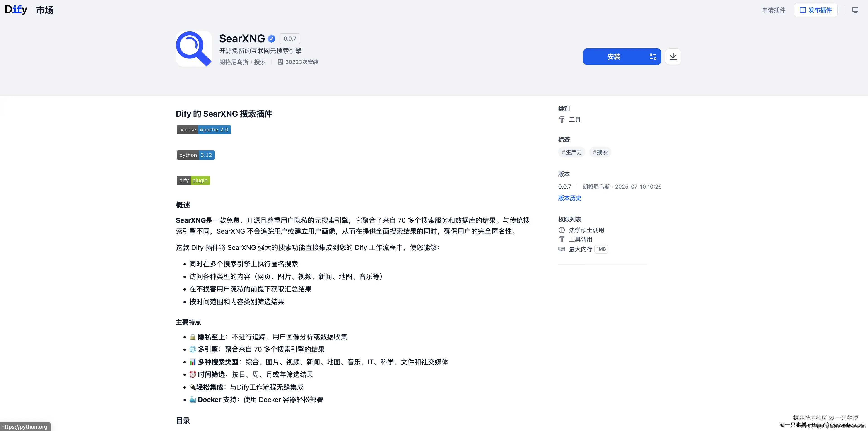Click the install-count bookmark icon near 30223次安装

pos(280,62)
